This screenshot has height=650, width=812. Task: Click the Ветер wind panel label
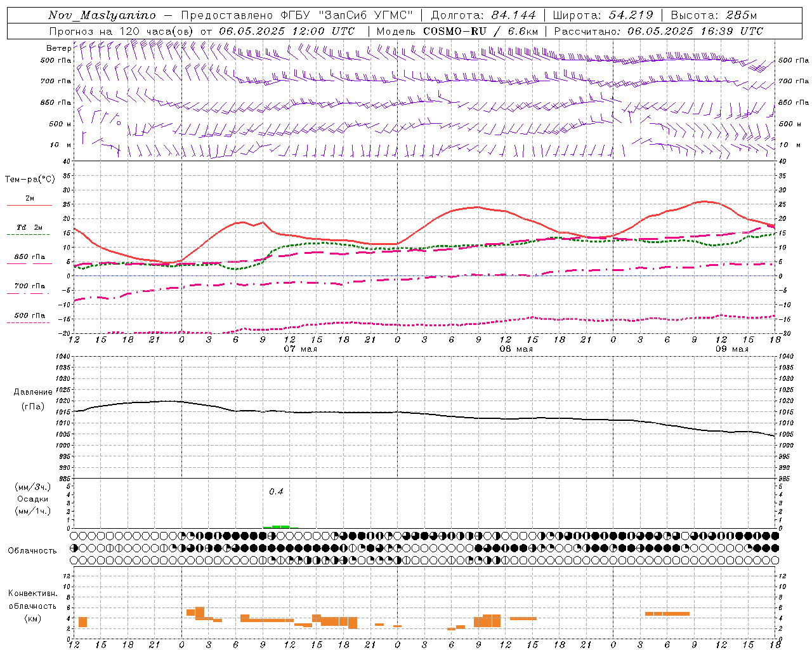[x=58, y=48]
